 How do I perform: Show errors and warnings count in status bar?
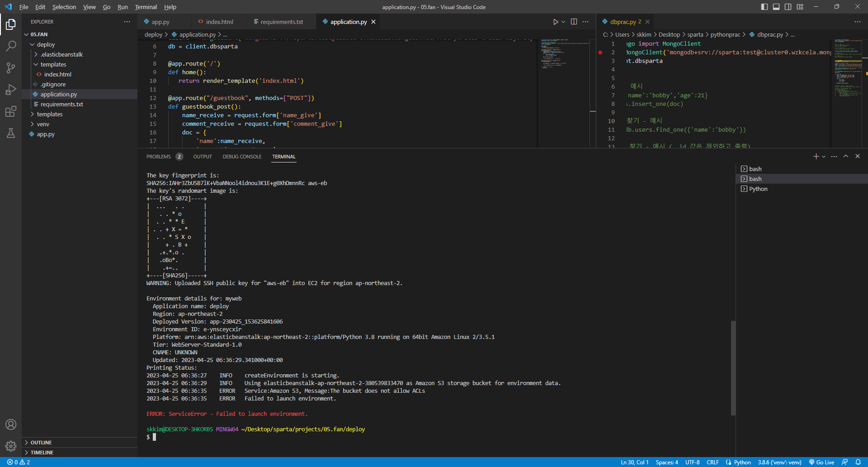point(19,462)
